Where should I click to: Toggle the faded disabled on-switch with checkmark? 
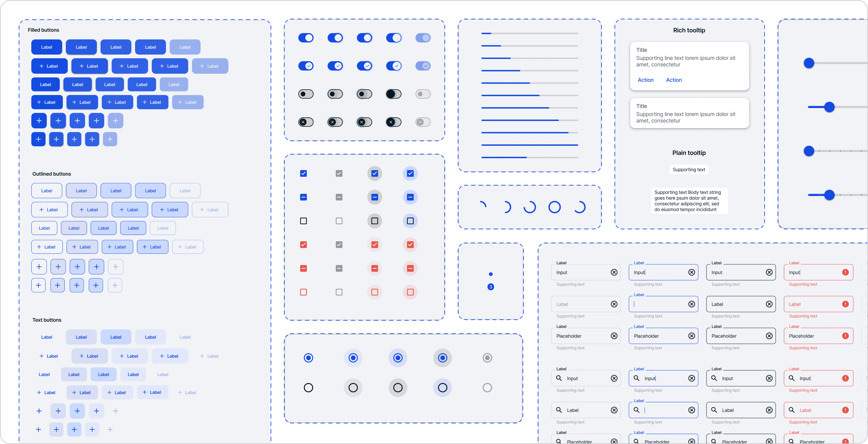[423, 66]
